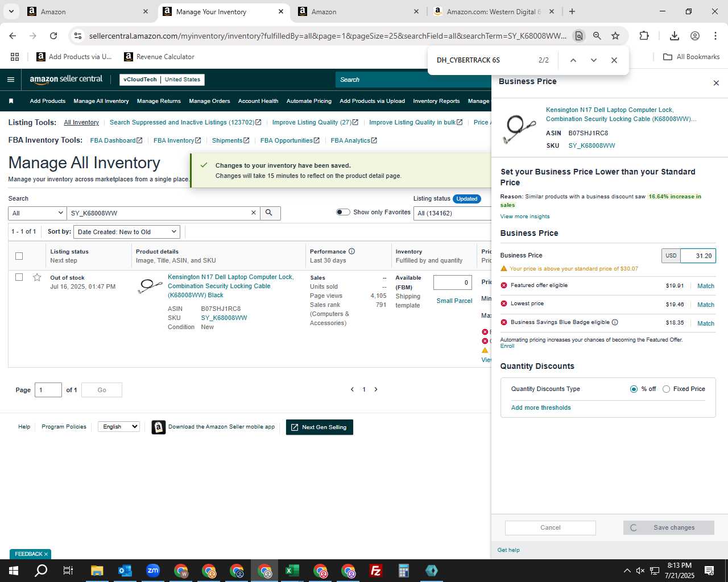Screen dimensions: 728x582
Task: Go to previous inventory page arrow
Action: [352, 389]
